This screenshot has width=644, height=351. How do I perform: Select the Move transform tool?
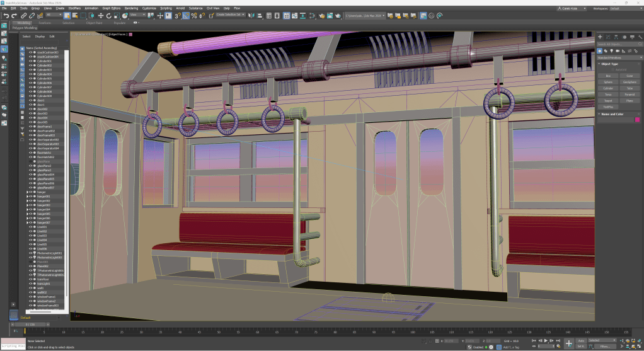click(101, 15)
